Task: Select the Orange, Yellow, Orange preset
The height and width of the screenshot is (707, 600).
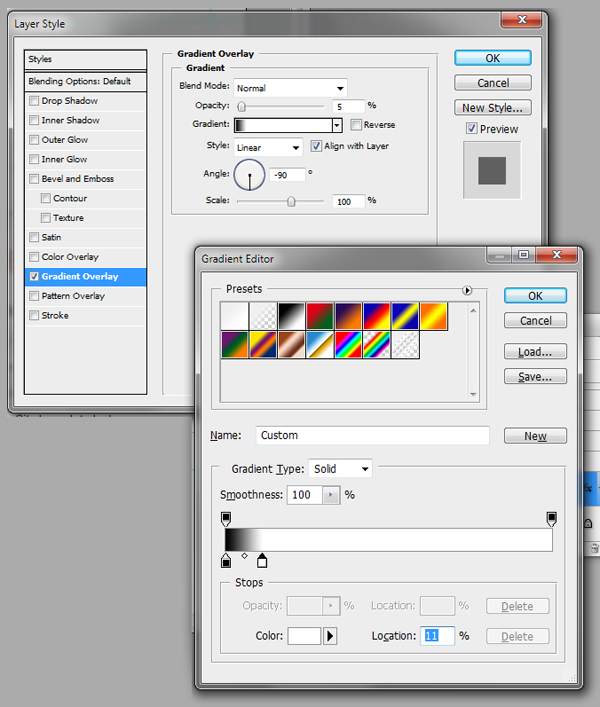Action: (433, 316)
